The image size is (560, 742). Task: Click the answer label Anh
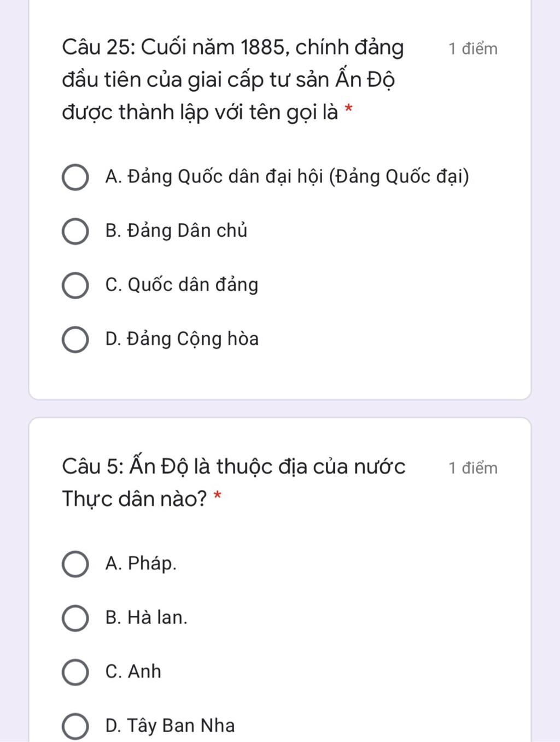click(133, 672)
